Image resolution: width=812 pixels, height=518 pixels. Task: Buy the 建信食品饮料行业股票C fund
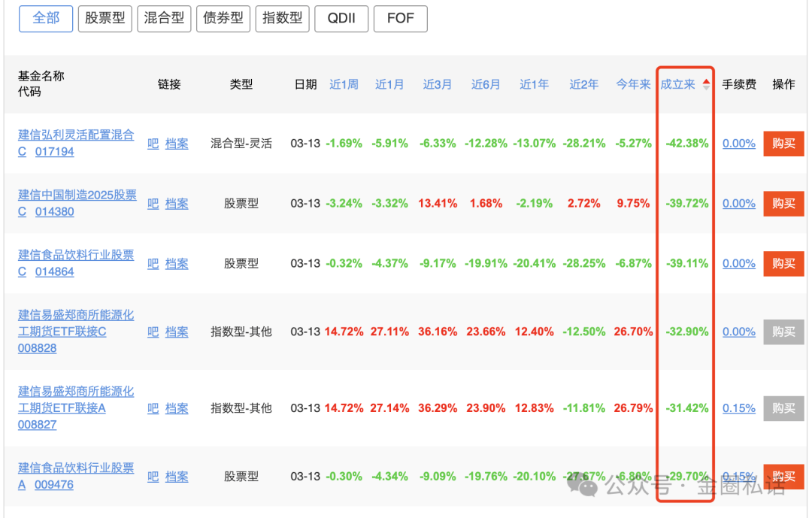pos(783,264)
